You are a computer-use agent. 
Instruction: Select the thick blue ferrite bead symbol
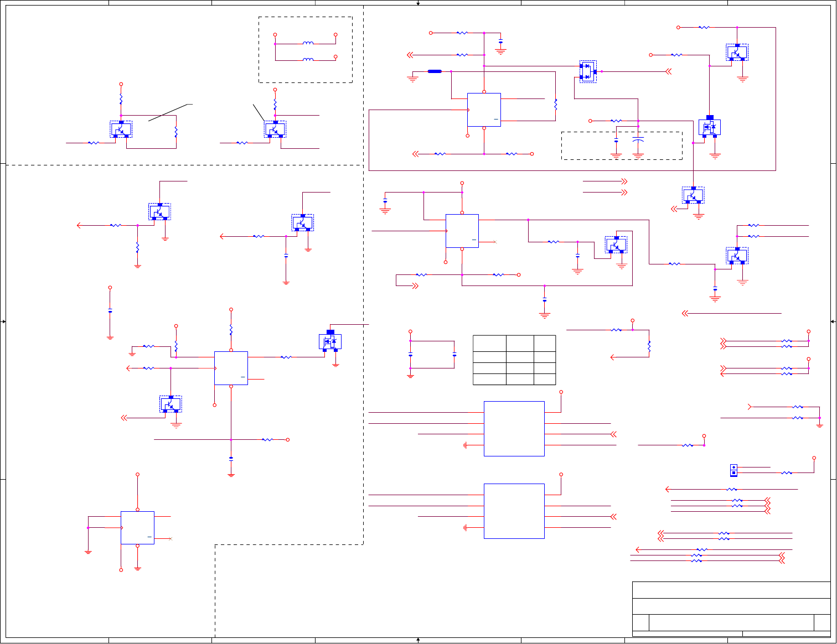[x=435, y=71]
